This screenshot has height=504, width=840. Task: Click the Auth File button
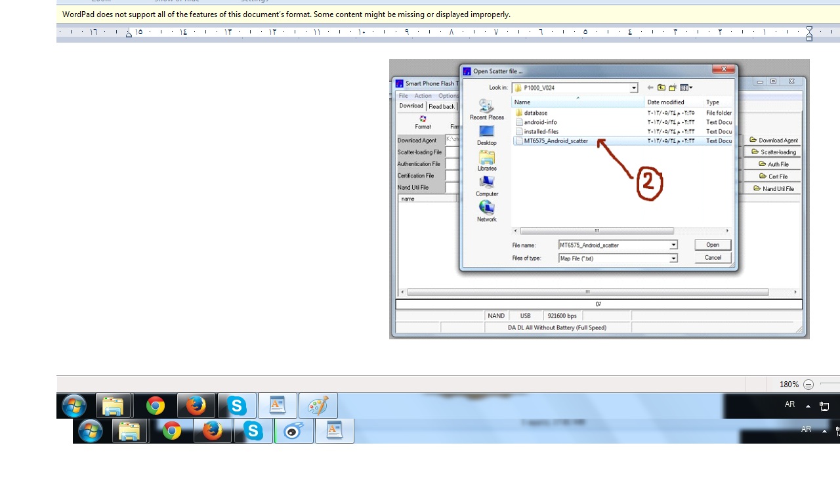[x=774, y=164]
